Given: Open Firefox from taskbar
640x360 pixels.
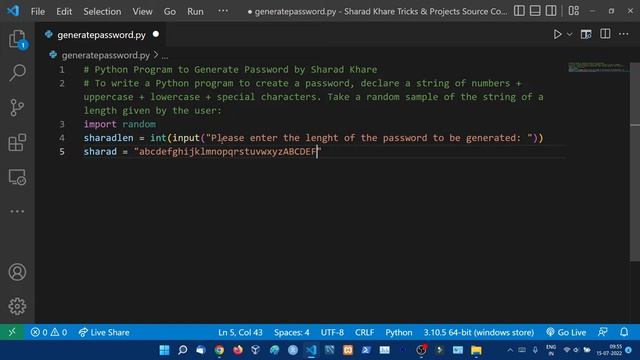Looking at the screenshot, I should click(238, 350).
